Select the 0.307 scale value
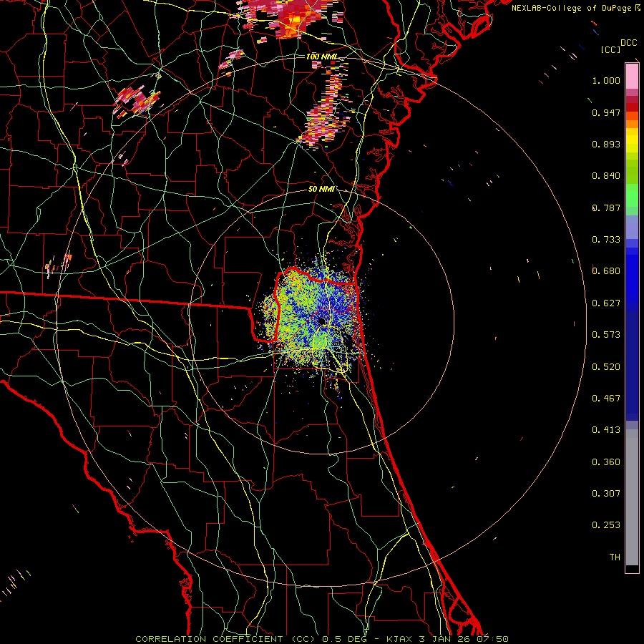Screen dimensions: 644x644 [x=606, y=494]
